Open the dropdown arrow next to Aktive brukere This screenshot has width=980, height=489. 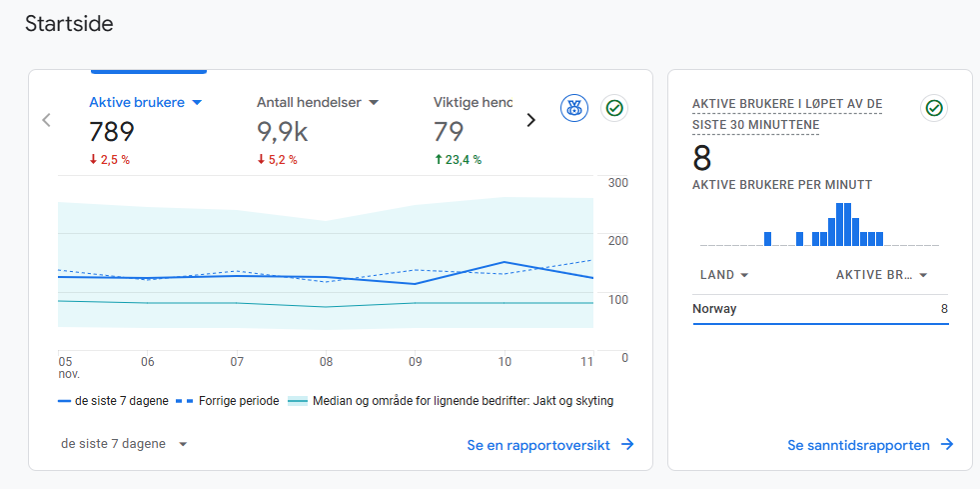tap(197, 103)
